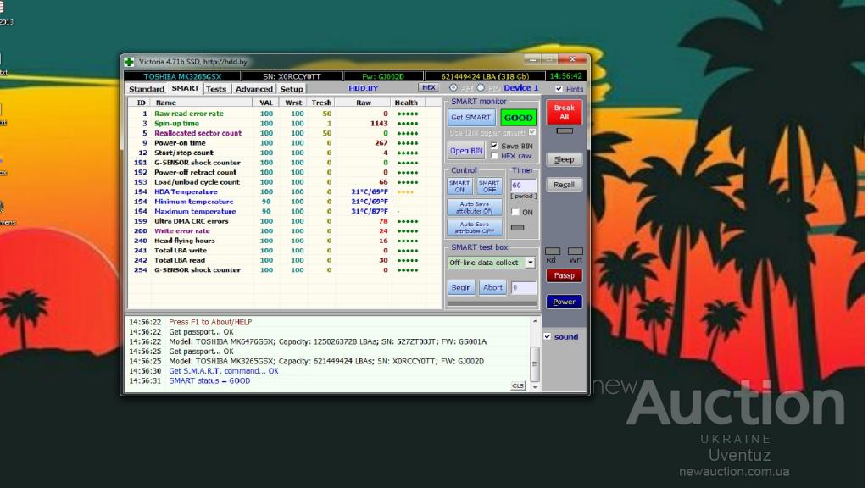
Task: Switch to the Tests tab
Action: [216, 89]
